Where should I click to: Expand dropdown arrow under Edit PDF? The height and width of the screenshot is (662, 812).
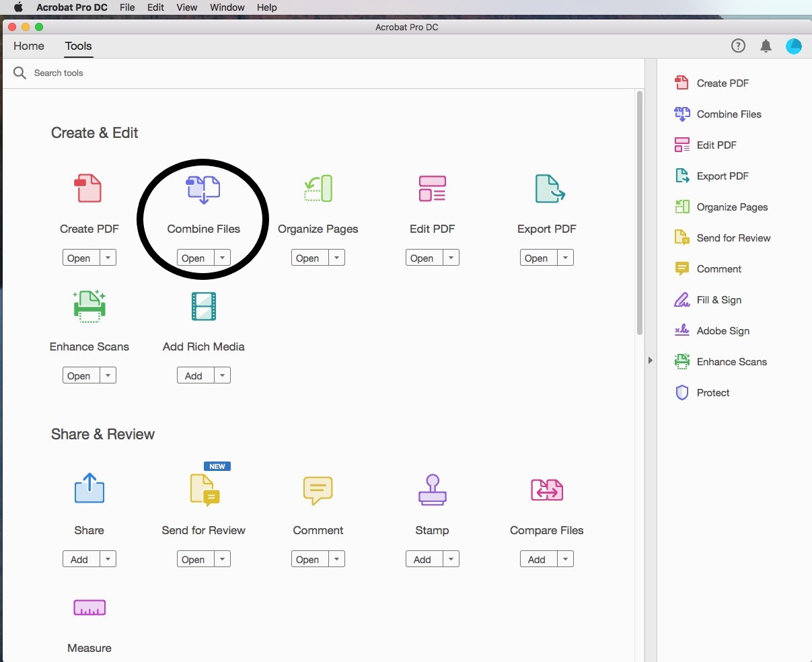[x=451, y=258]
